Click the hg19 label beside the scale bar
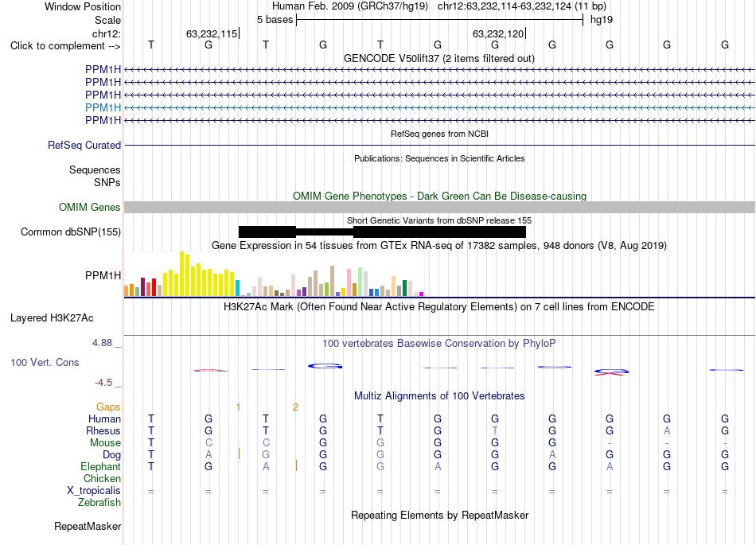The image size is (756, 545). pyautogui.click(x=602, y=20)
